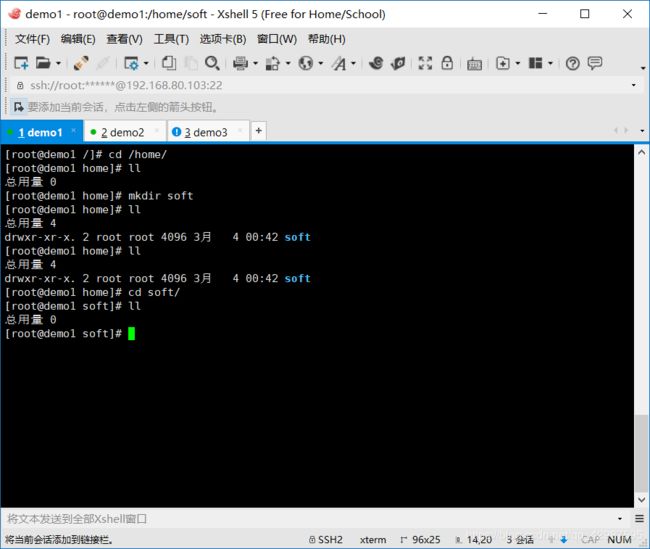The width and height of the screenshot is (650, 549).
Task: Add a new tab with plus button
Action: (259, 131)
